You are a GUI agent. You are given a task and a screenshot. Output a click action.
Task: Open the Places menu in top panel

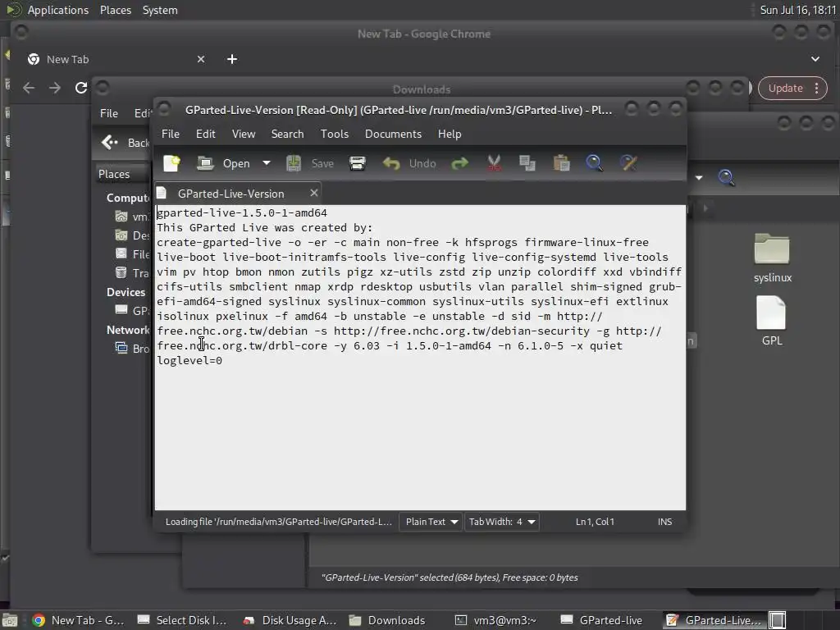pos(116,10)
